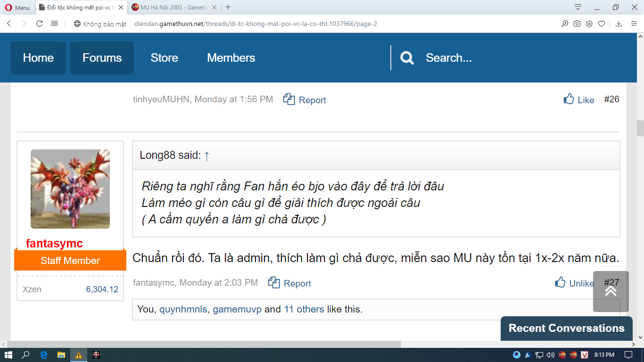The image size is (644, 362).
Task: Expand the tab list menu arrow
Action: 578,7
